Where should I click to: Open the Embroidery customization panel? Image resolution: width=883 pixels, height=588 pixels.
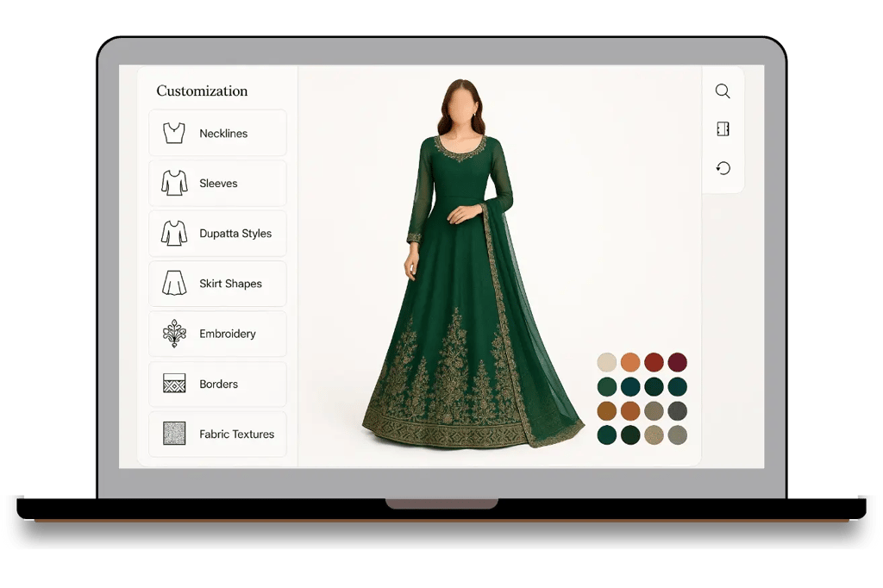[217, 334]
